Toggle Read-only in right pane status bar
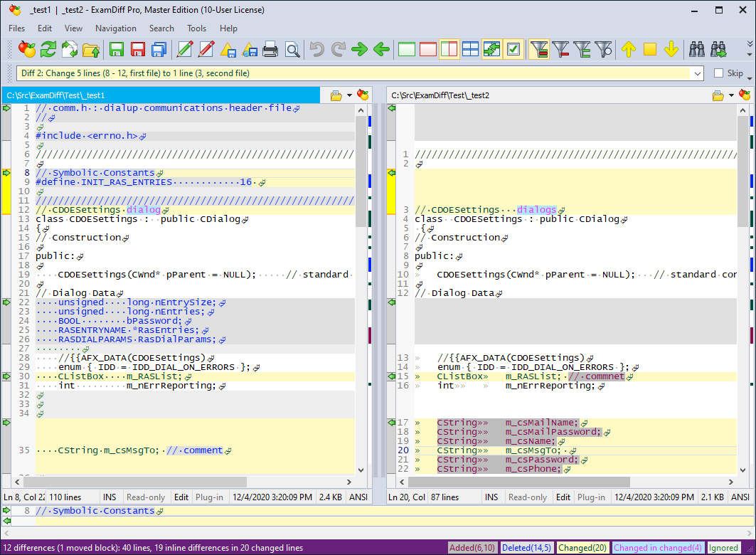This screenshot has width=756, height=555. [528, 497]
